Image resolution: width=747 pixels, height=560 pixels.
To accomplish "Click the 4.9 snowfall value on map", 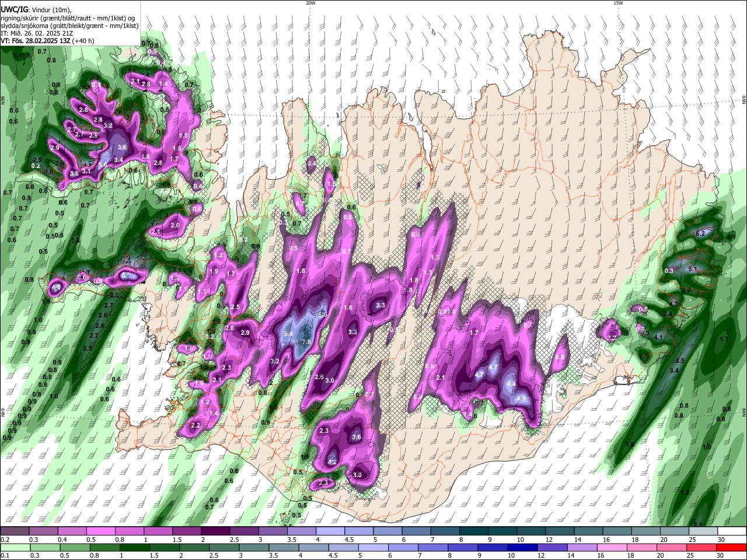I will click(521, 398).
